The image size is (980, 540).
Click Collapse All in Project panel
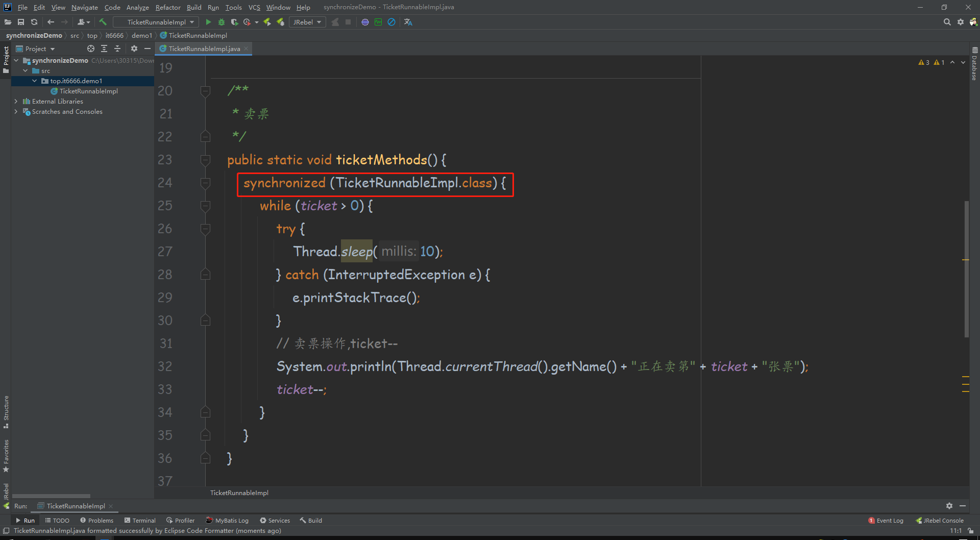click(117, 48)
